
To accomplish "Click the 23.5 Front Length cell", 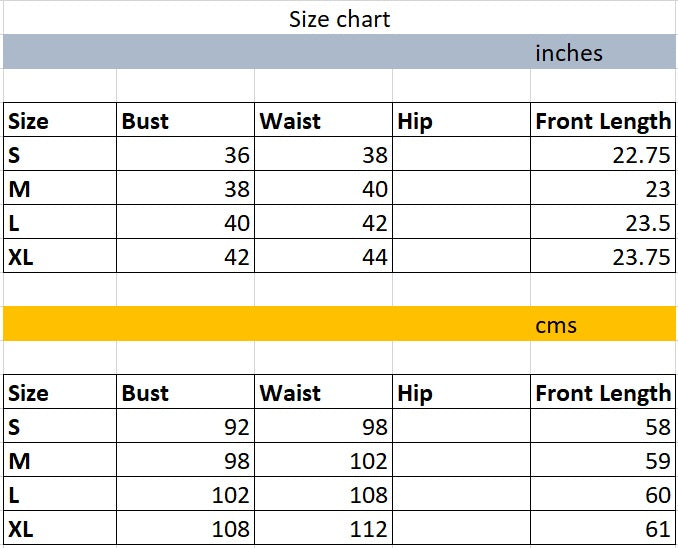I will click(602, 223).
